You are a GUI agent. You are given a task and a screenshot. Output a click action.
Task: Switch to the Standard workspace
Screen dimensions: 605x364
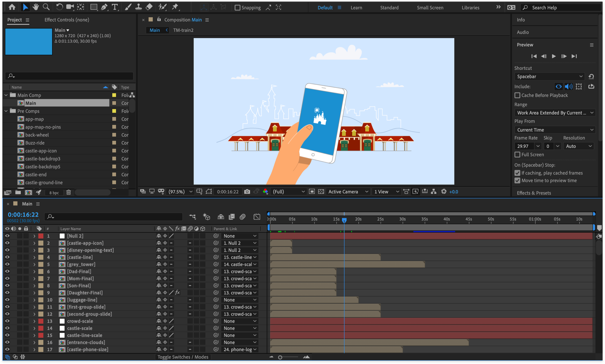click(389, 8)
